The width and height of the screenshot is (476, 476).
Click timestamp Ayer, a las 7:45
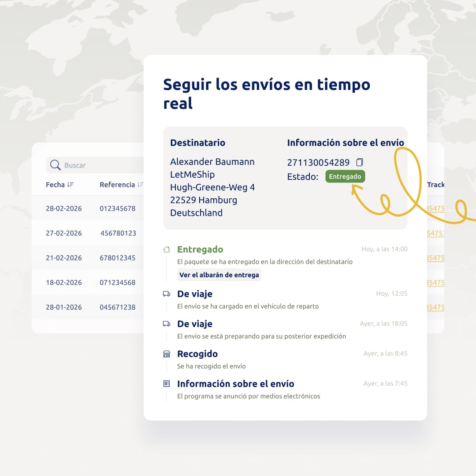[386, 383]
